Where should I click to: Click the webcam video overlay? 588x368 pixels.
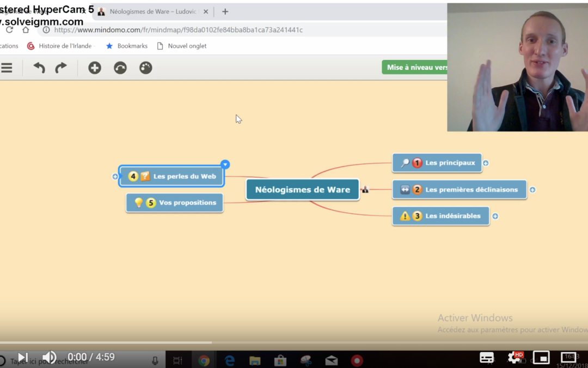click(x=518, y=67)
